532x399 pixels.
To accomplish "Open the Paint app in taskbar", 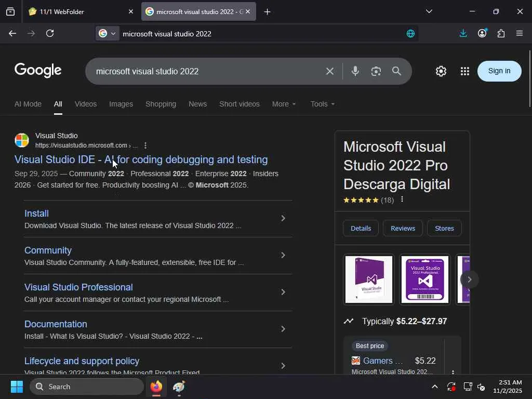I will 179,387.
